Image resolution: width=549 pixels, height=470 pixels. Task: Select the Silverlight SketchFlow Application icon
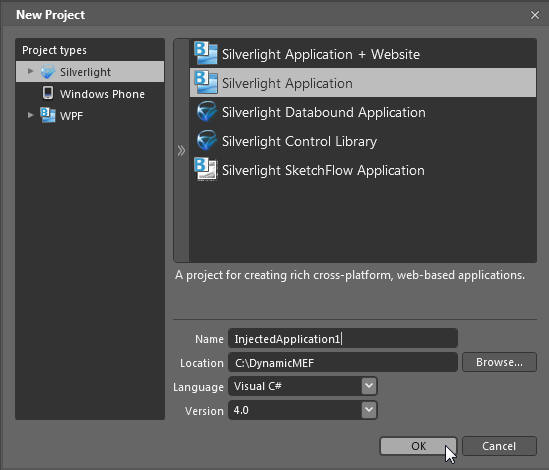tap(206, 169)
